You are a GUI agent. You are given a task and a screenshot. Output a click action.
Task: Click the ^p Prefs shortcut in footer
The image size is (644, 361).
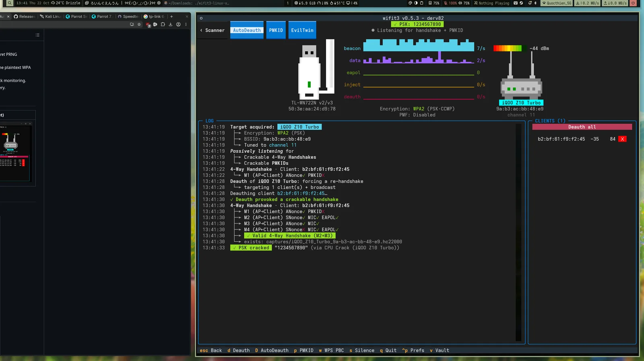click(x=413, y=351)
